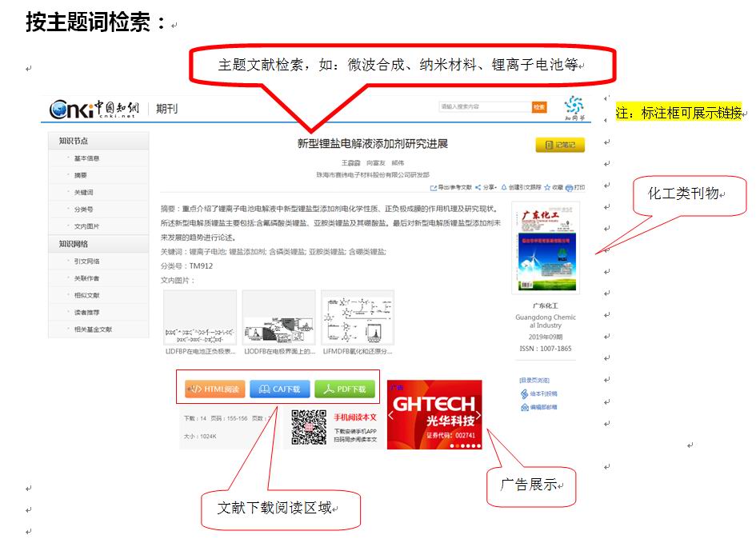Open the 知网节 icon at top right
756x539 pixels.
pyautogui.click(x=574, y=106)
